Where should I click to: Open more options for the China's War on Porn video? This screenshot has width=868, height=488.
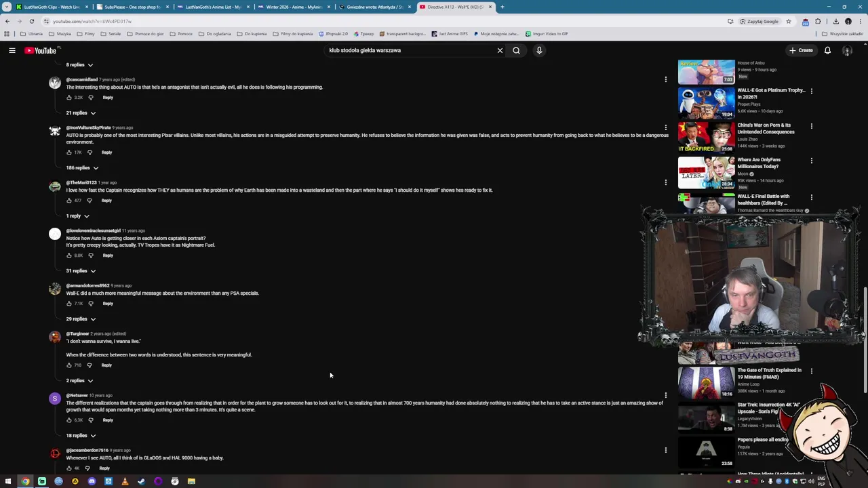pos(812,126)
